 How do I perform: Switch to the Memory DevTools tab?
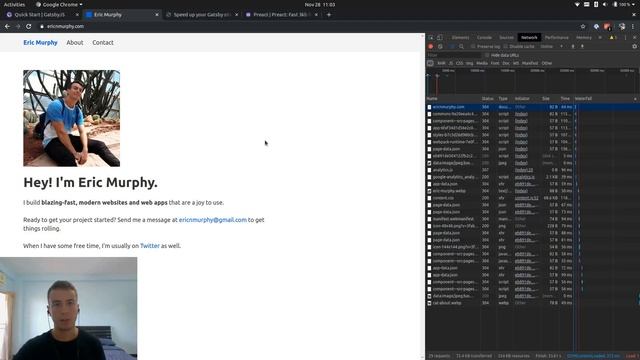[x=584, y=38]
